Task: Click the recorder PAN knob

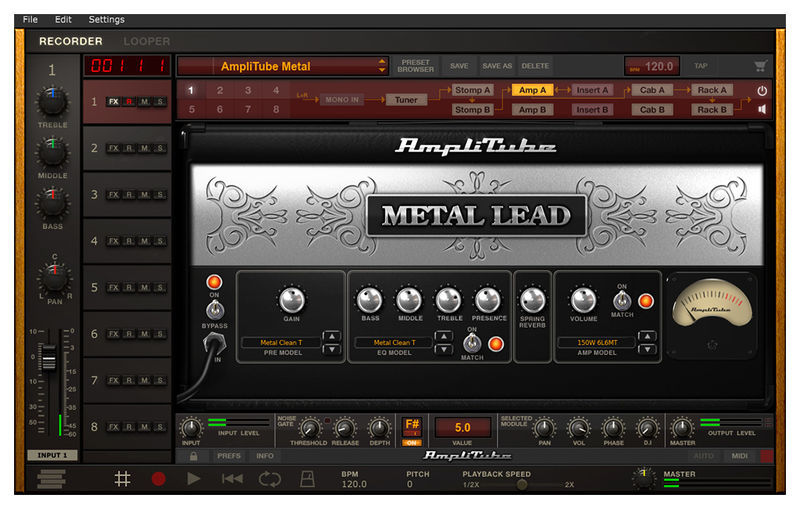Action: 55,278
